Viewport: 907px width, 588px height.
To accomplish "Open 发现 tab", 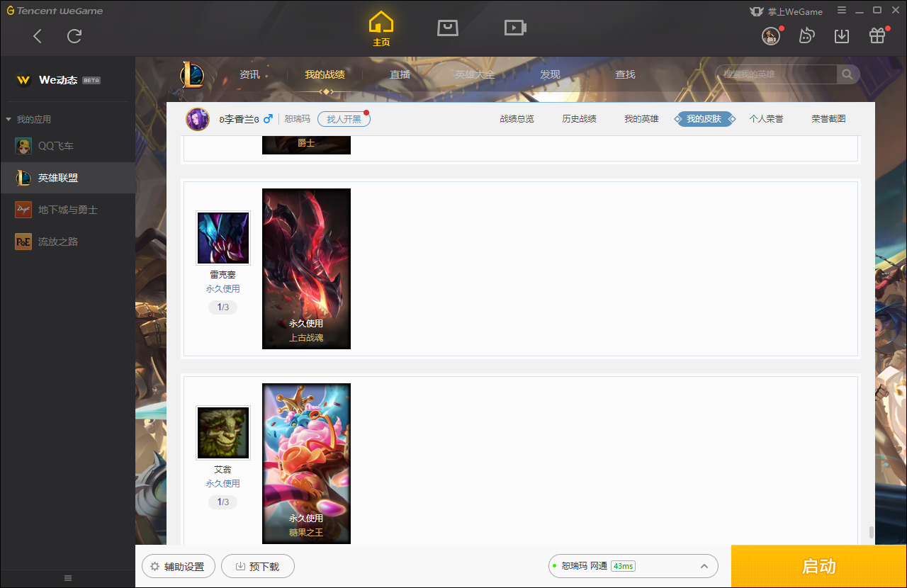I will point(550,74).
